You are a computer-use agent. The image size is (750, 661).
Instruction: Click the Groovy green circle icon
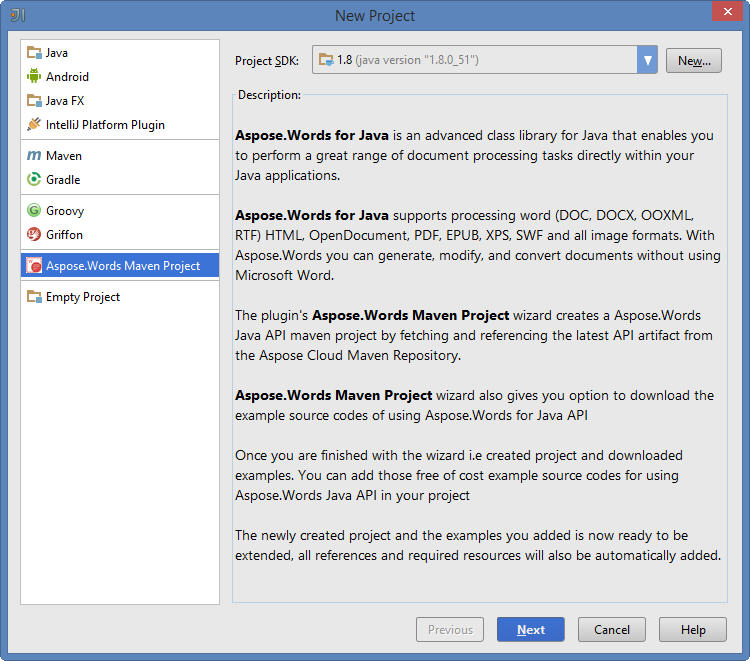34,211
